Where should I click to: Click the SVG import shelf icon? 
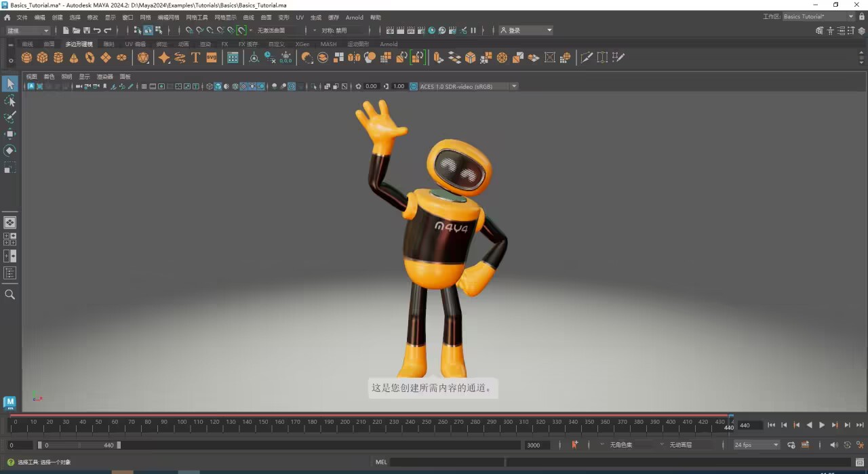[x=212, y=58]
